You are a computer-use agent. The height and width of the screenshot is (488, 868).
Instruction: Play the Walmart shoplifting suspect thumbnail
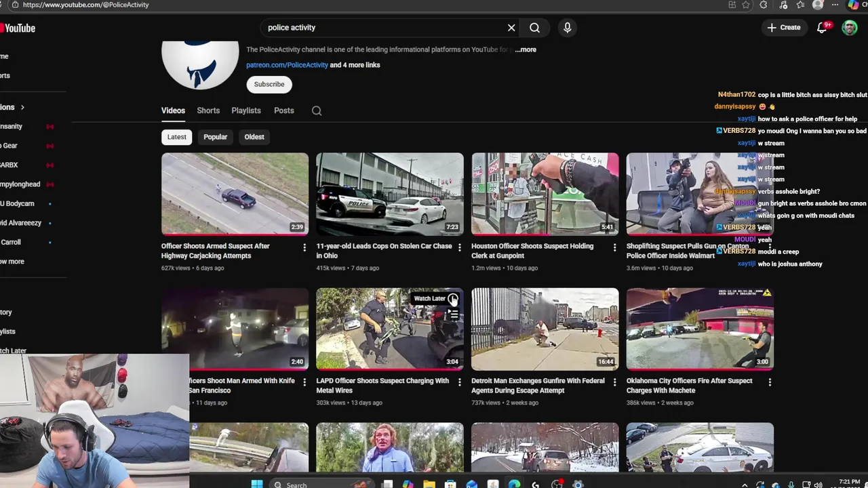[x=700, y=194]
